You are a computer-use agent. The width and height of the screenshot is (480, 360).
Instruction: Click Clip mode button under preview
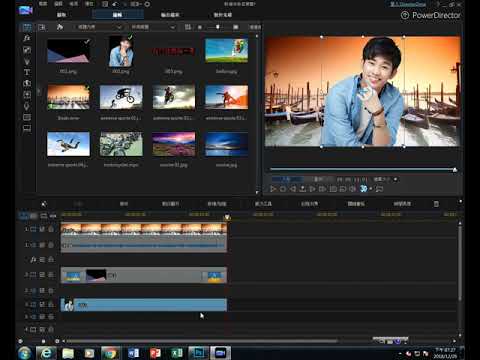287,179
